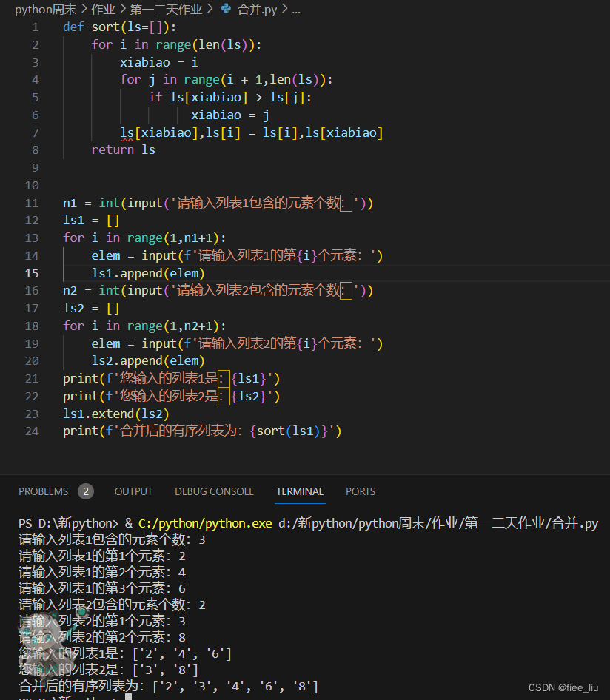Click the print 合并后的有序列表为 code line
Image resolution: width=610 pixels, height=700 pixels.
click(202, 431)
